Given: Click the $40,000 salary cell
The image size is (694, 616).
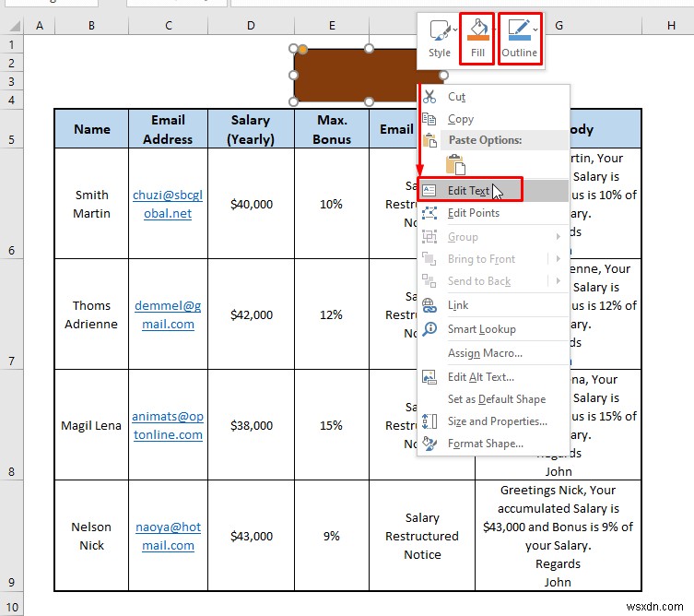Looking at the screenshot, I should tap(251, 204).
